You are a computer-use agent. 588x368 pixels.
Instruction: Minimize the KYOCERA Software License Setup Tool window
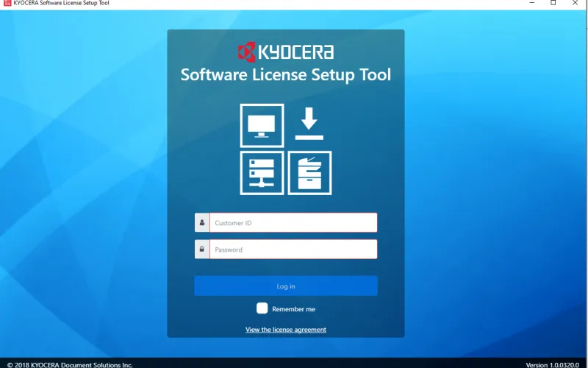pyautogui.click(x=531, y=3)
